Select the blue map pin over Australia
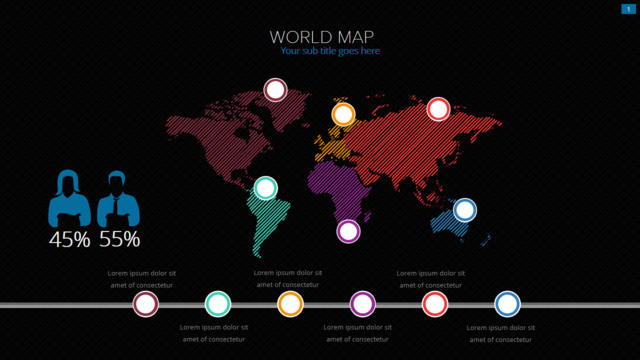The image size is (640, 360). pos(465,210)
